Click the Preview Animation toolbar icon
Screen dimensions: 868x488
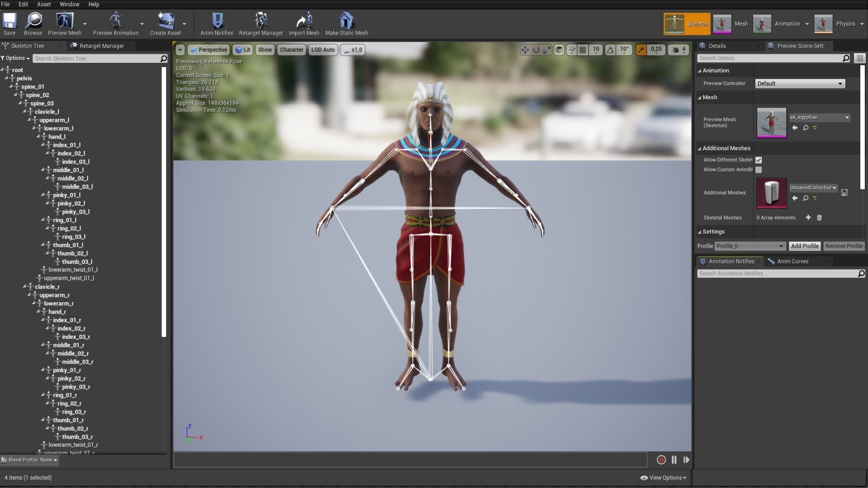pos(116,24)
